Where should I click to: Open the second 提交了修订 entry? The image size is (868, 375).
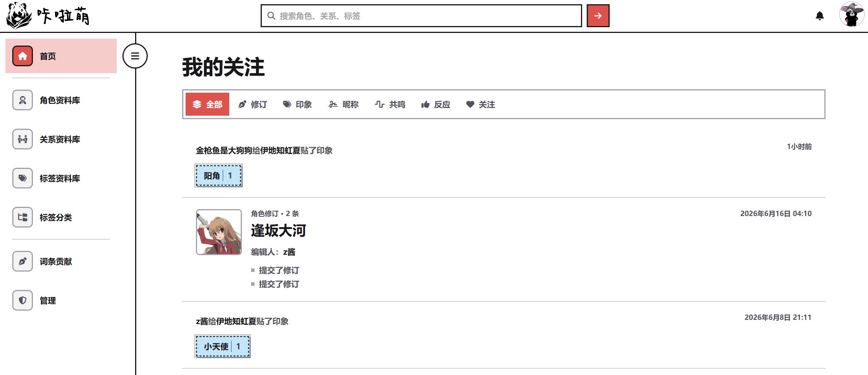point(279,284)
